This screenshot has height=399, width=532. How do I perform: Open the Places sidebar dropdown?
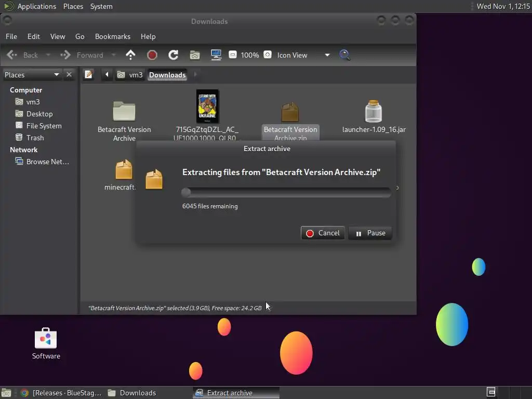pos(32,75)
